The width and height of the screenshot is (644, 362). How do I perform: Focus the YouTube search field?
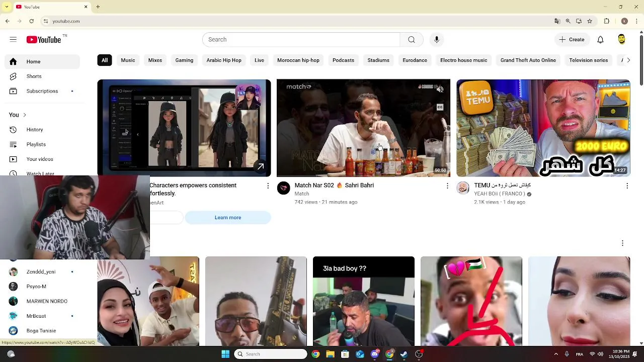click(x=301, y=40)
